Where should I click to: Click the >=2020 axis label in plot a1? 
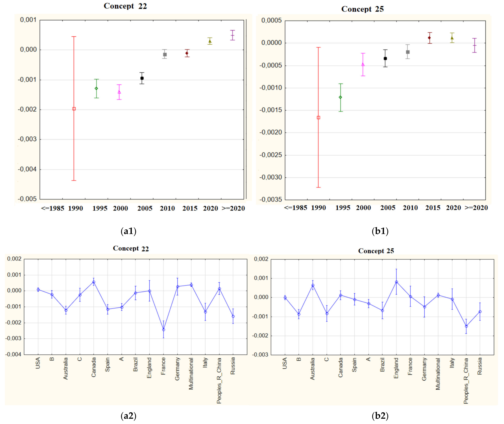(233, 208)
